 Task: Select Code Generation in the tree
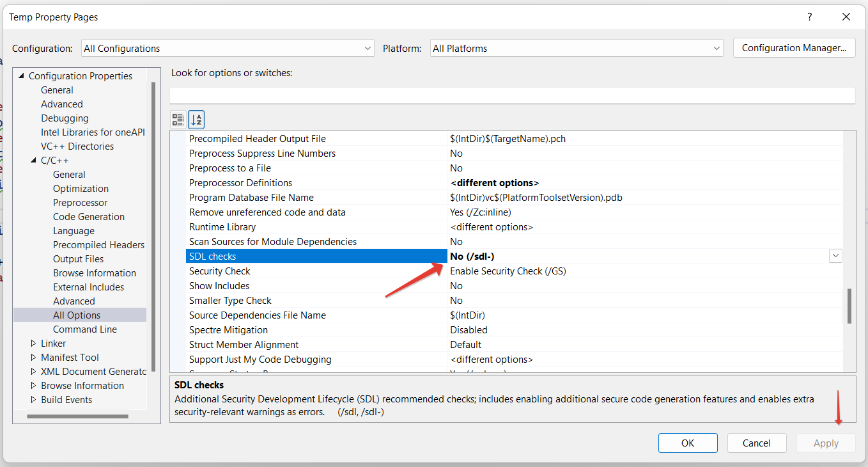point(88,216)
